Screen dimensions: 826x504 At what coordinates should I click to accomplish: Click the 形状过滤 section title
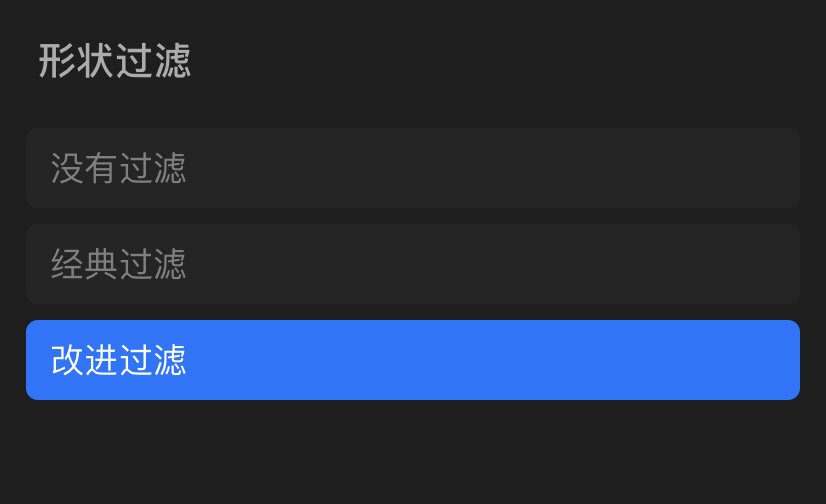pos(115,62)
